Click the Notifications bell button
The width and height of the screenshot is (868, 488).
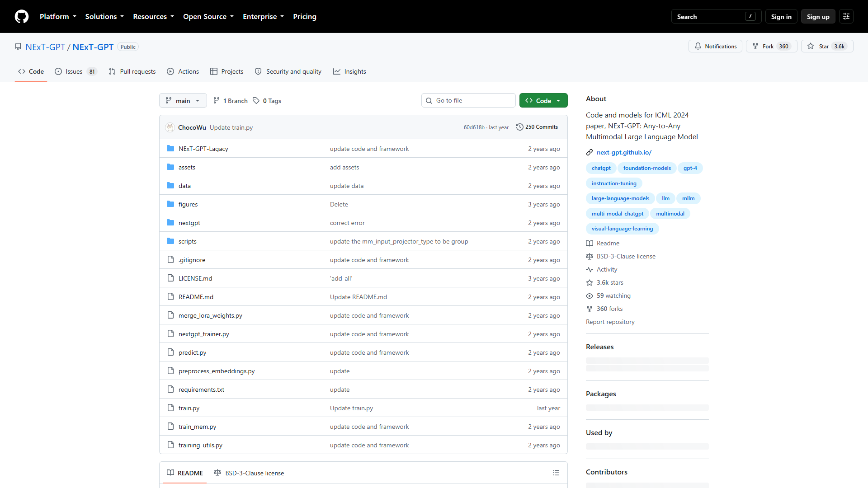click(715, 47)
